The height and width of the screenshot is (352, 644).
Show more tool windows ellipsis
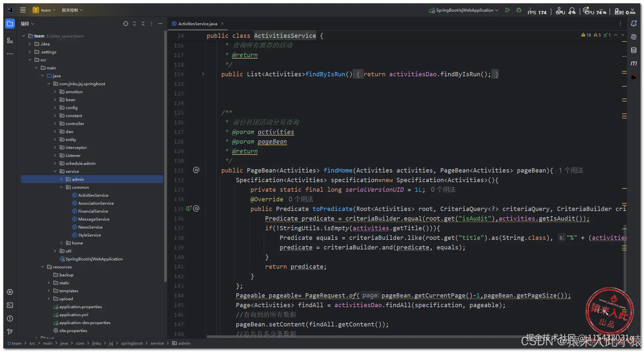(10, 54)
